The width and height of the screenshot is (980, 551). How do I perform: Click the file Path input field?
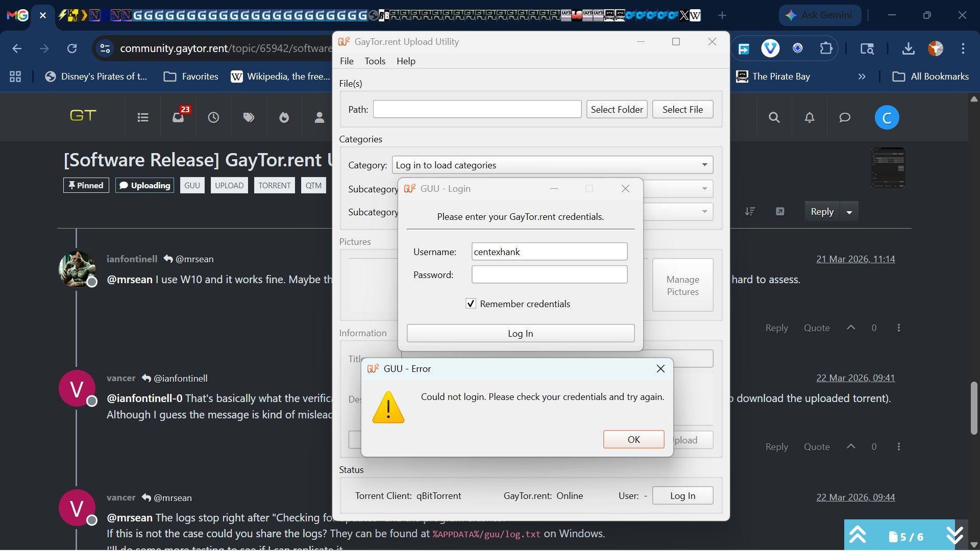pyautogui.click(x=477, y=109)
